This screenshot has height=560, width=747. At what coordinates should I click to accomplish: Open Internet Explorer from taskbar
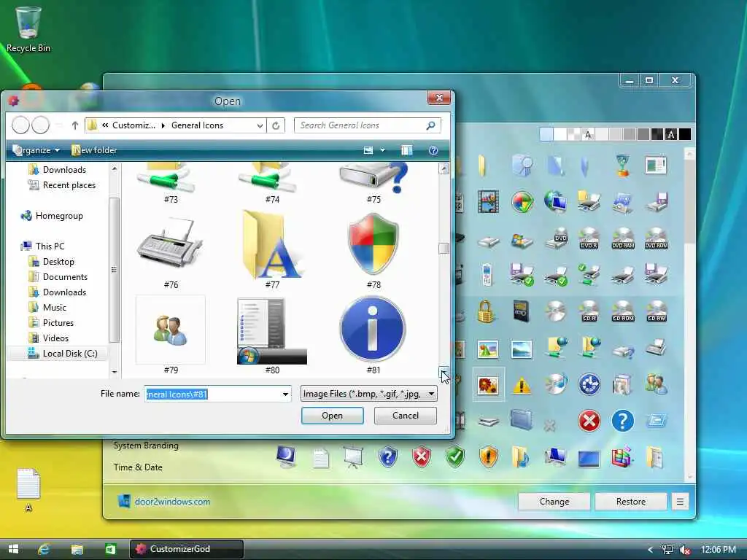point(44,549)
